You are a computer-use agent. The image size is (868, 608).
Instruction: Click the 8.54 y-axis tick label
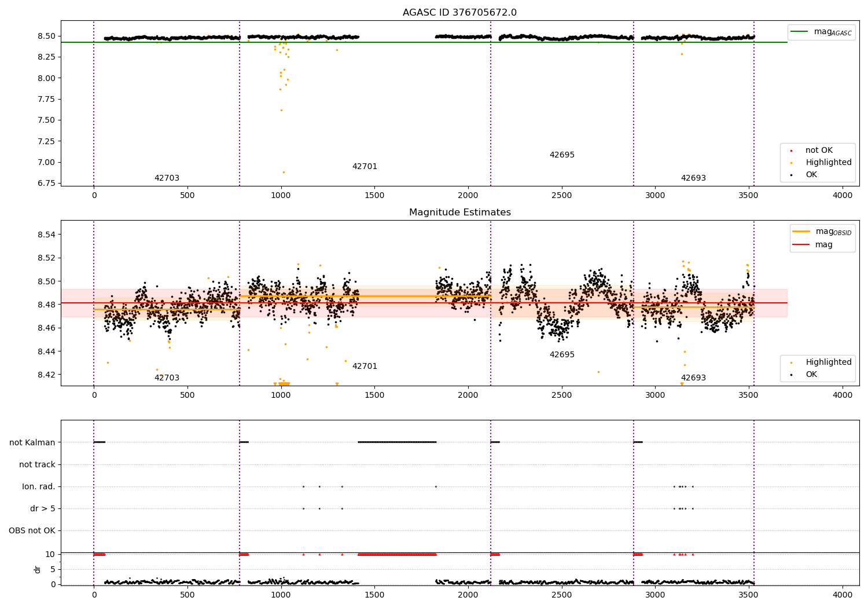click(x=46, y=235)
